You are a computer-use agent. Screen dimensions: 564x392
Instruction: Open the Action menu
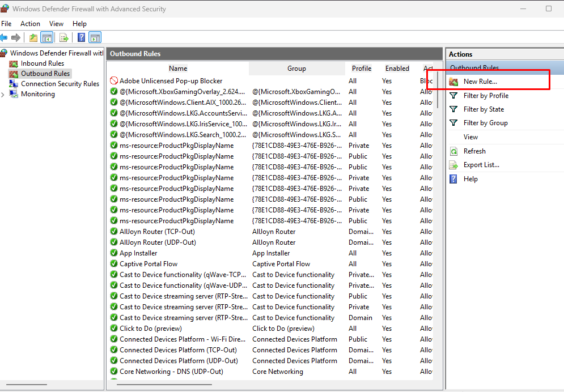tap(30, 24)
